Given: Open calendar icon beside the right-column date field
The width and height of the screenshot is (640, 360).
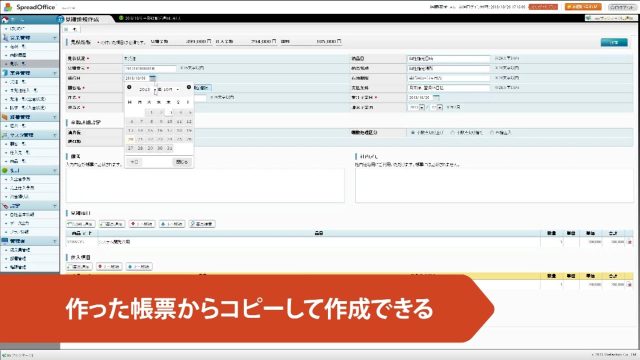Looking at the screenshot, I should tap(436, 97).
